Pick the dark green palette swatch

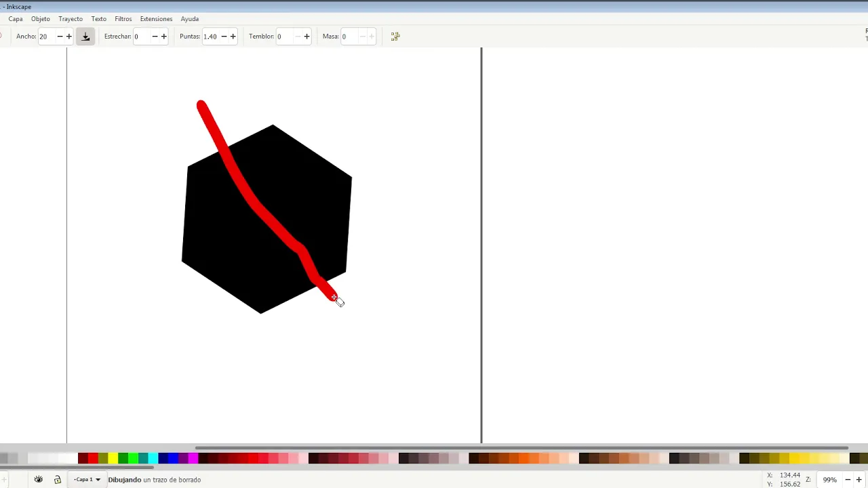point(123,458)
